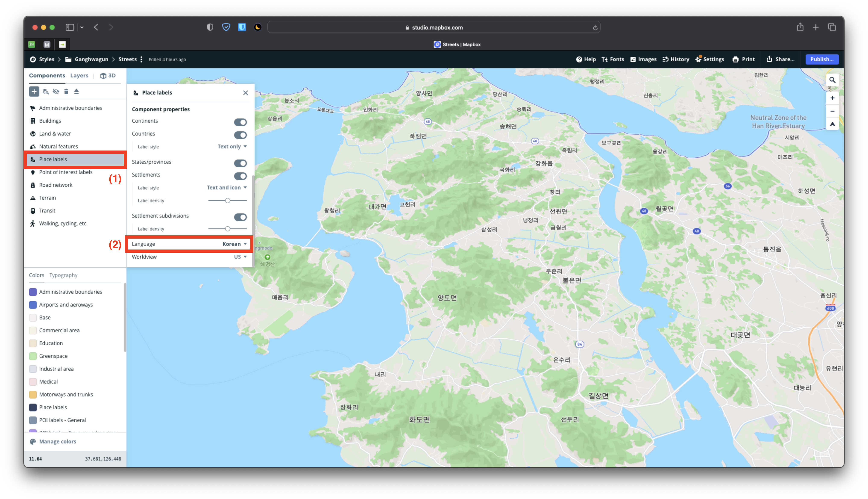Delete component using the trash icon

coord(66,92)
